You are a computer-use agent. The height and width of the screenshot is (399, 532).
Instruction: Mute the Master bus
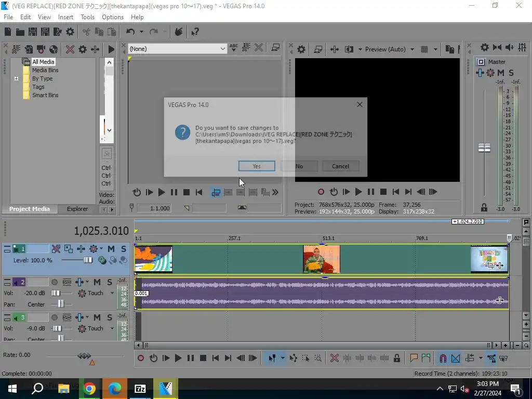coord(501,73)
